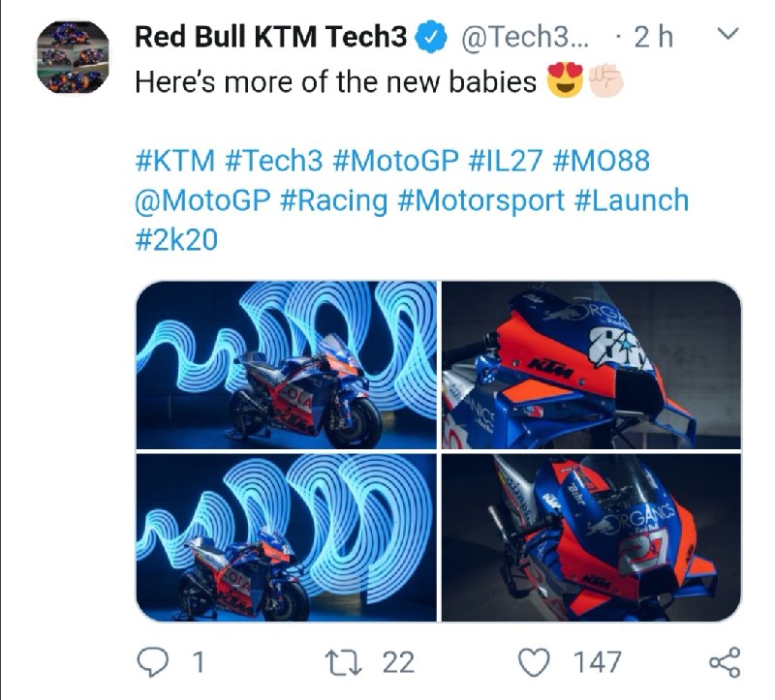
Task: Open the @Tech3 handle link
Action: coord(525,37)
